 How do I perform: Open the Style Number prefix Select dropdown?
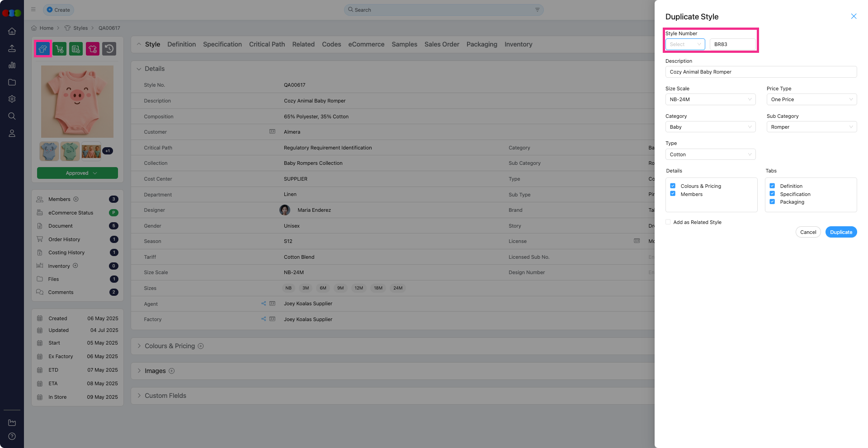[x=685, y=44]
